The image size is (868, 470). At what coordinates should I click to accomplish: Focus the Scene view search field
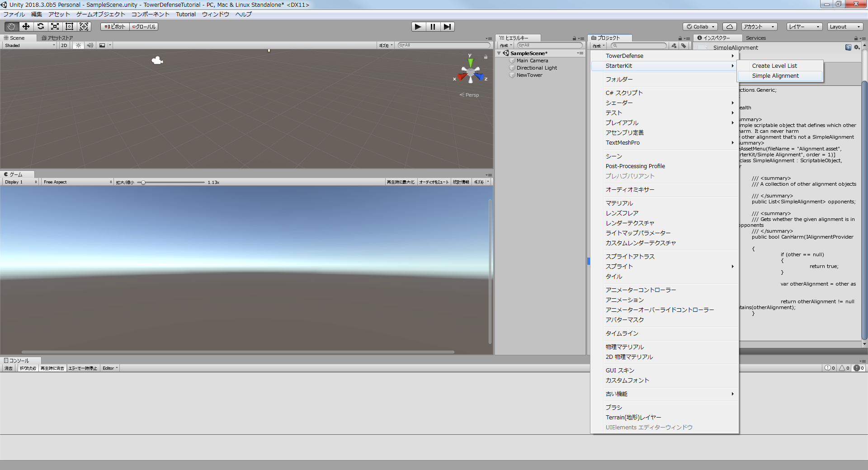(x=444, y=45)
